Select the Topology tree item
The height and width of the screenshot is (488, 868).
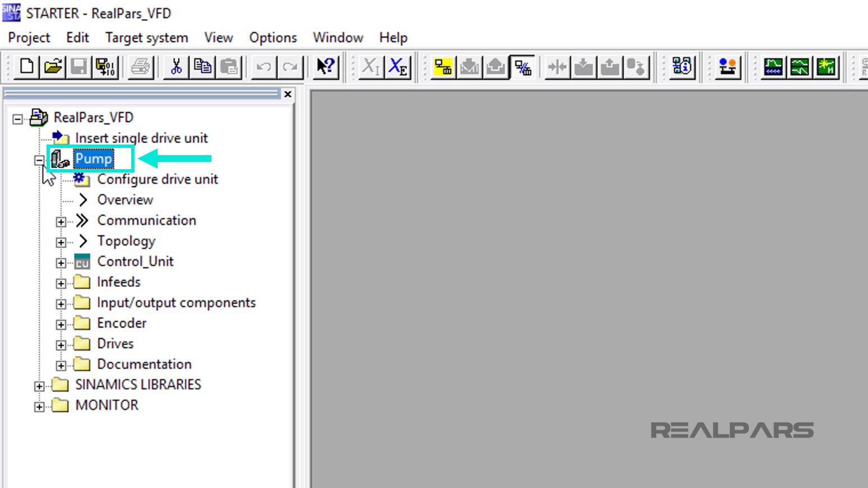point(126,241)
